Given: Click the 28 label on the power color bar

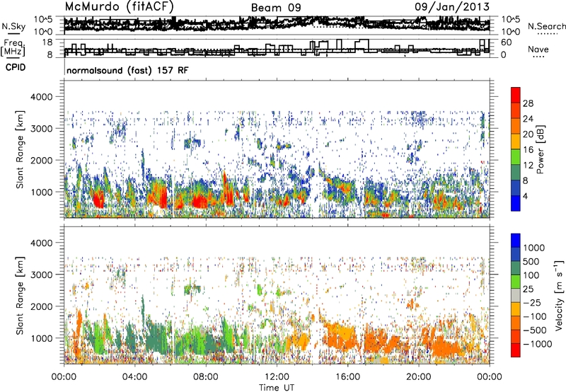Looking at the screenshot, I should 528,103.
